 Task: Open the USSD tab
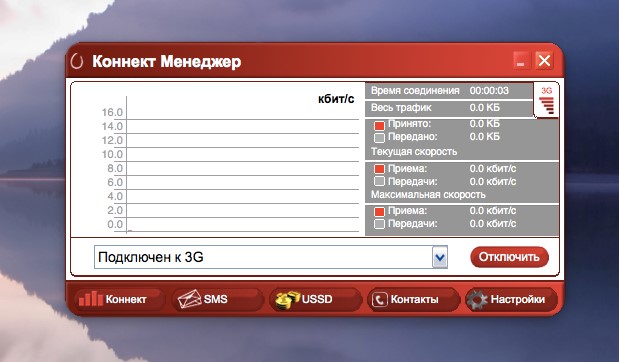(315, 299)
